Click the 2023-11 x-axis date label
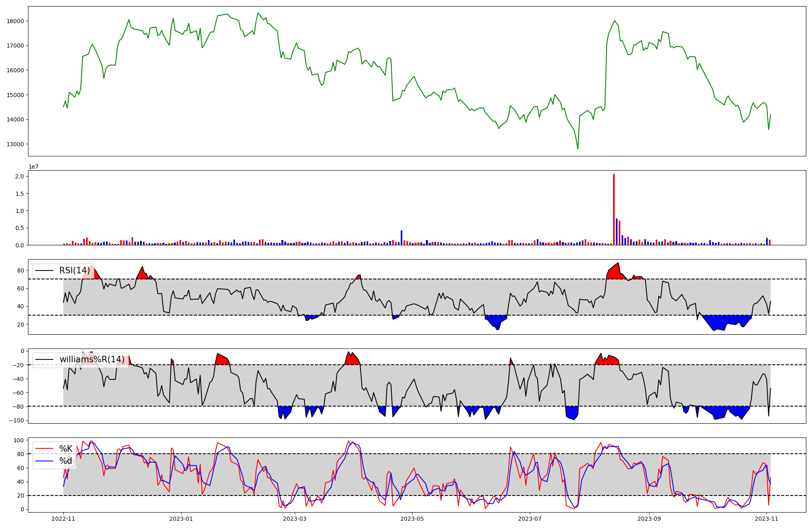The height and width of the screenshot is (528, 812). point(767,519)
